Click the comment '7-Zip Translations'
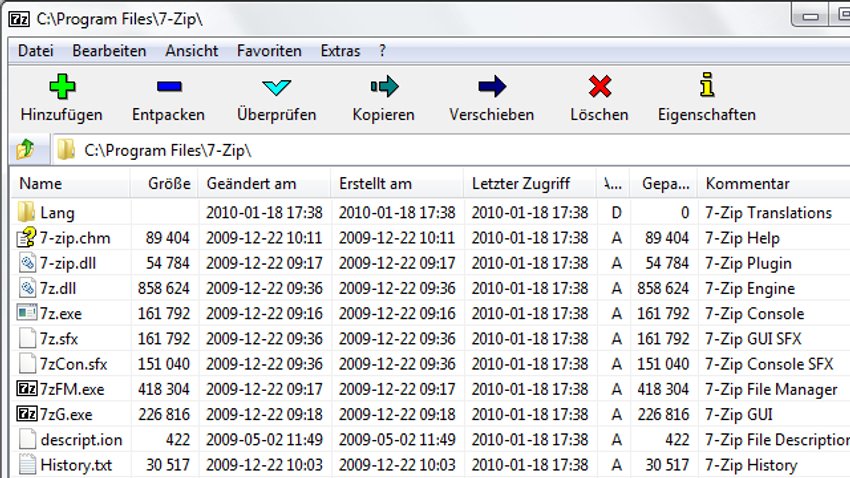This screenshot has height=478, width=850. pos(768,212)
